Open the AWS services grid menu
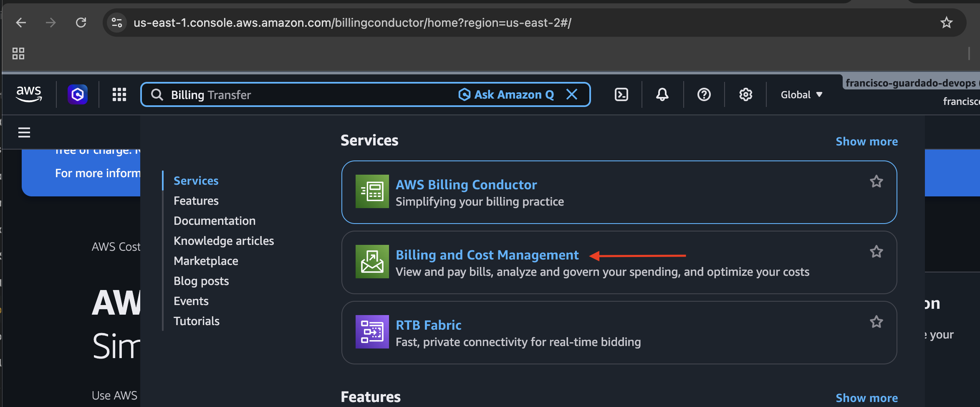The width and height of the screenshot is (980, 407). [x=119, y=94]
